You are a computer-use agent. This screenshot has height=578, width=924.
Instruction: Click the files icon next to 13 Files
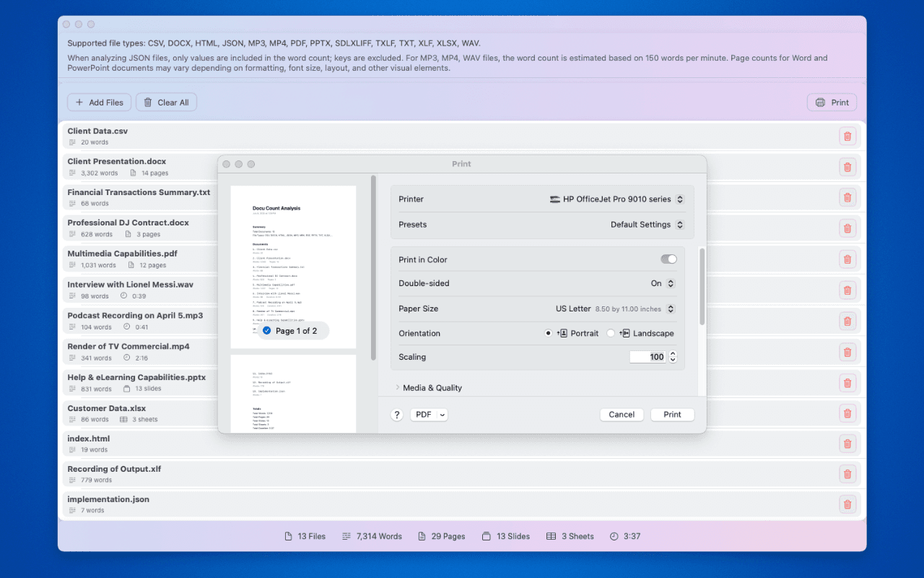(x=288, y=536)
